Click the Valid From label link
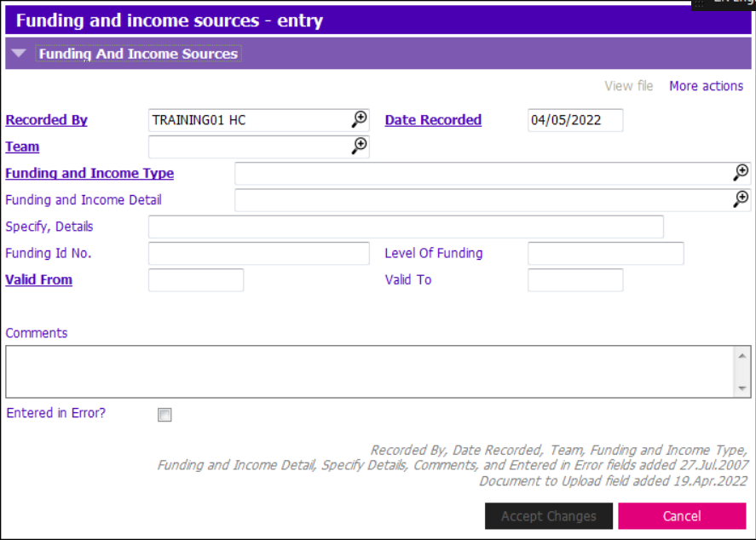This screenshot has width=756, height=540. [x=38, y=279]
